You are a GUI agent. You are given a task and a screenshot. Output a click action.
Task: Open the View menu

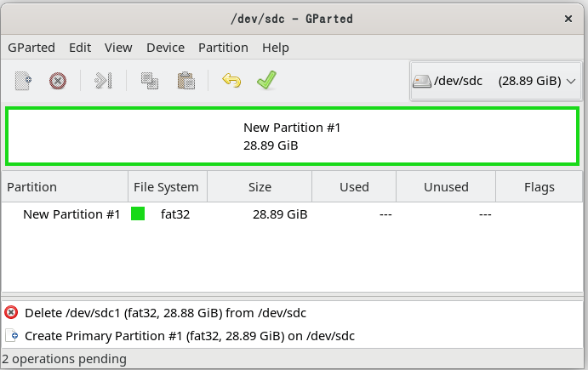(118, 48)
